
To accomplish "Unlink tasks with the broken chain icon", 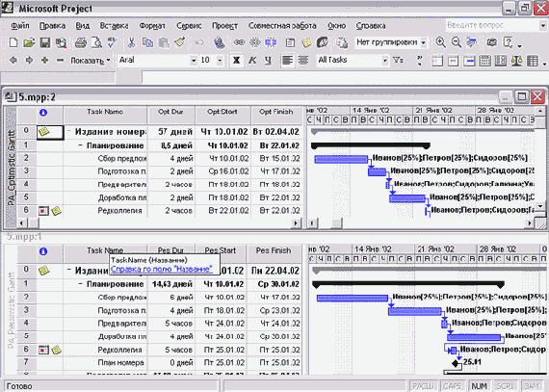I will [x=255, y=42].
